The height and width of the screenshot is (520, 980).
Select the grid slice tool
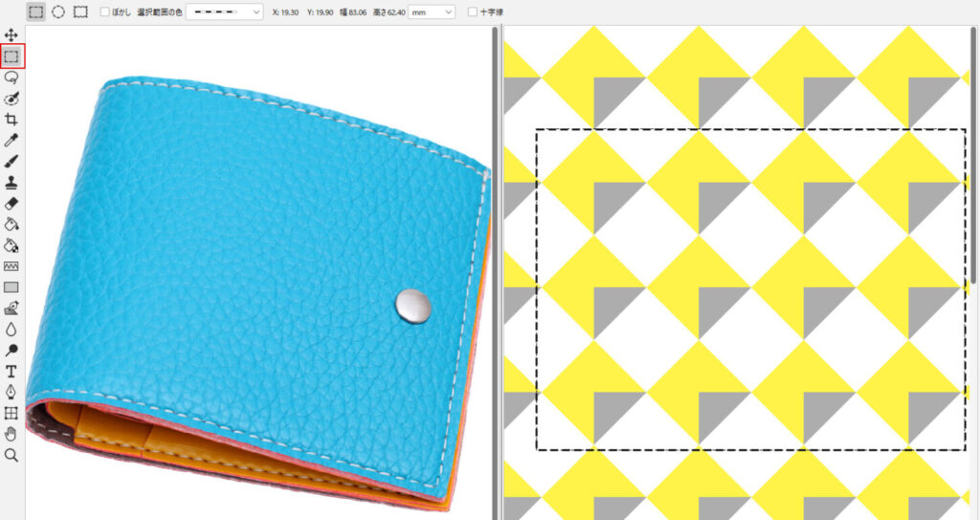(11, 413)
